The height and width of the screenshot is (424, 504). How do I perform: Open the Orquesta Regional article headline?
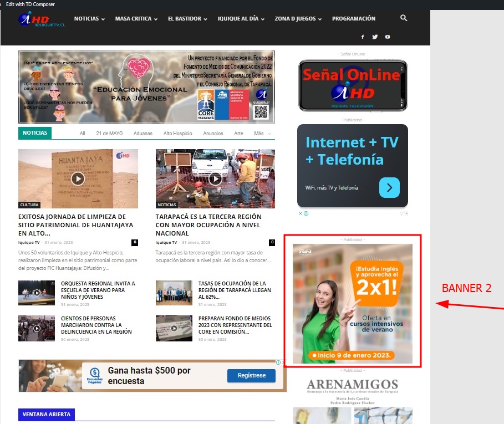click(x=98, y=290)
